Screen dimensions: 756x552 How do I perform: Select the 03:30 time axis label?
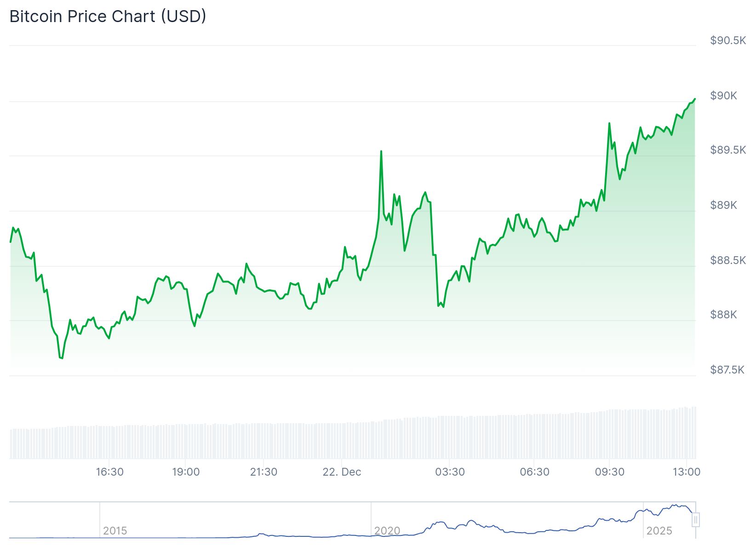pos(450,472)
